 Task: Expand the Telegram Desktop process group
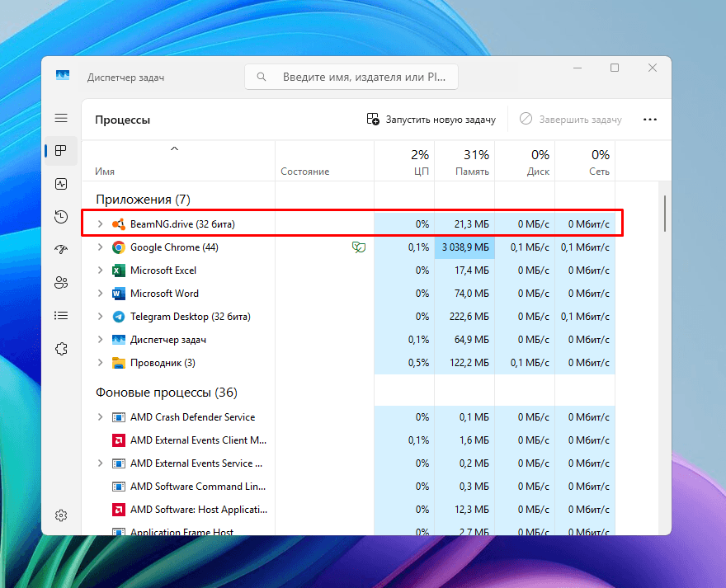tap(100, 317)
